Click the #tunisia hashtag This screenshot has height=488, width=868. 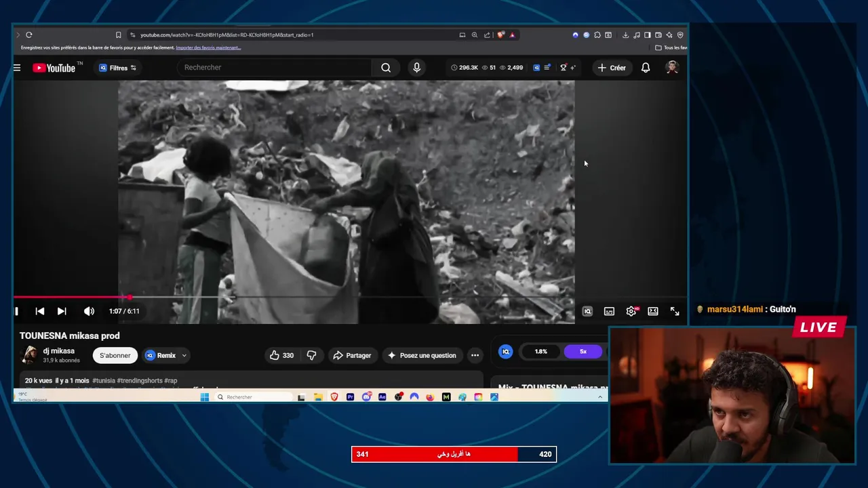[x=104, y=381]
